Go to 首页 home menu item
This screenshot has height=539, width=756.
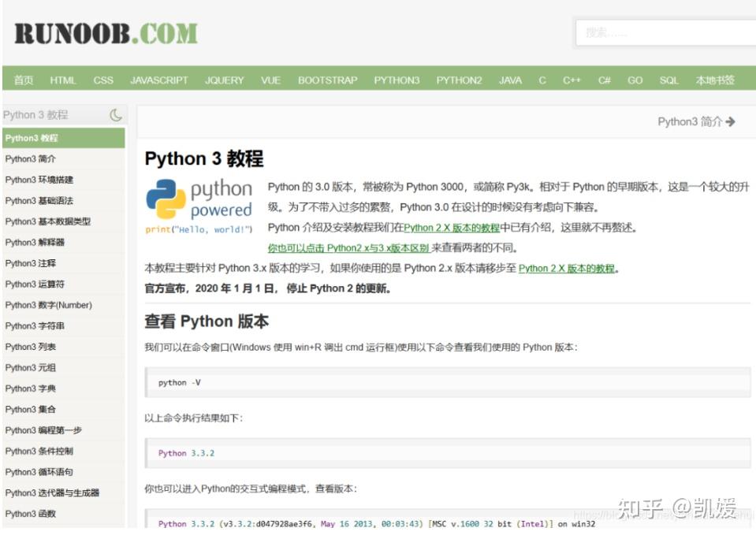coord(24,80)
